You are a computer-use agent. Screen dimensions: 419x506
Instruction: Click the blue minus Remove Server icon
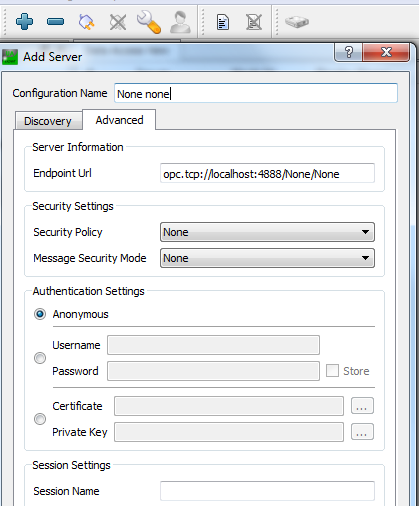55,22
